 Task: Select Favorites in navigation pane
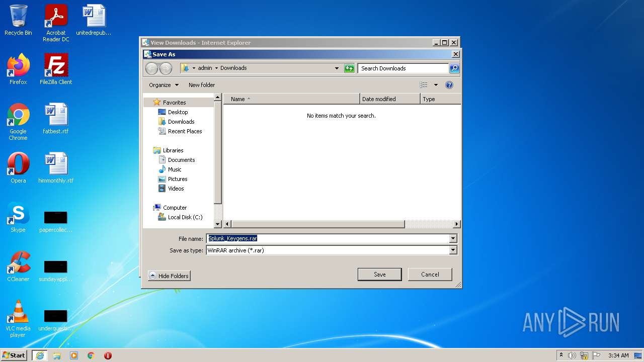pyautogui.click(x=174, y=103)
